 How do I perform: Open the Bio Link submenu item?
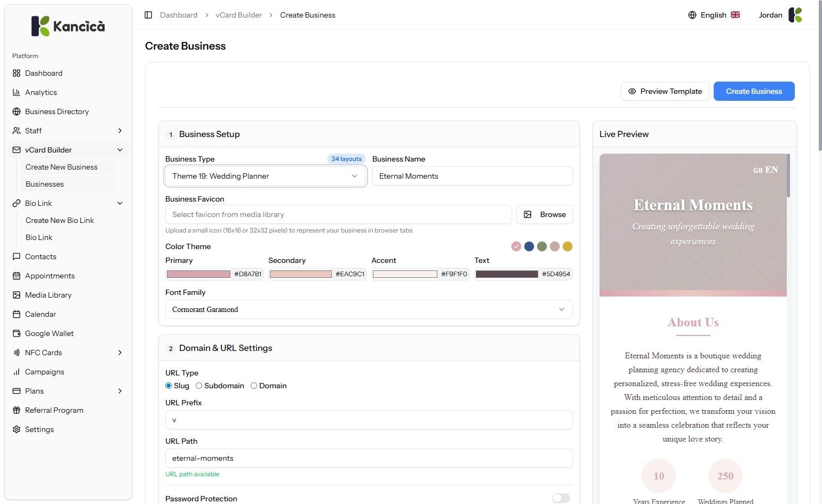[68, 237]
